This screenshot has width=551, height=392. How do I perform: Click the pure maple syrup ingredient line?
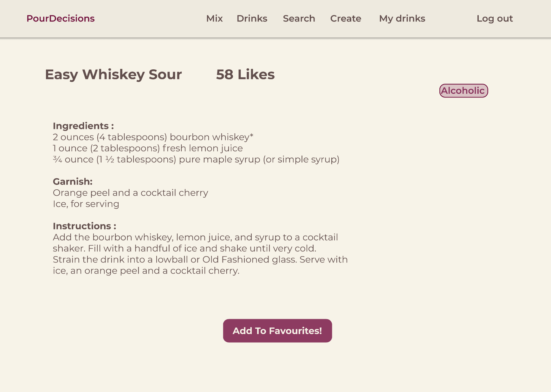point(196,159)
